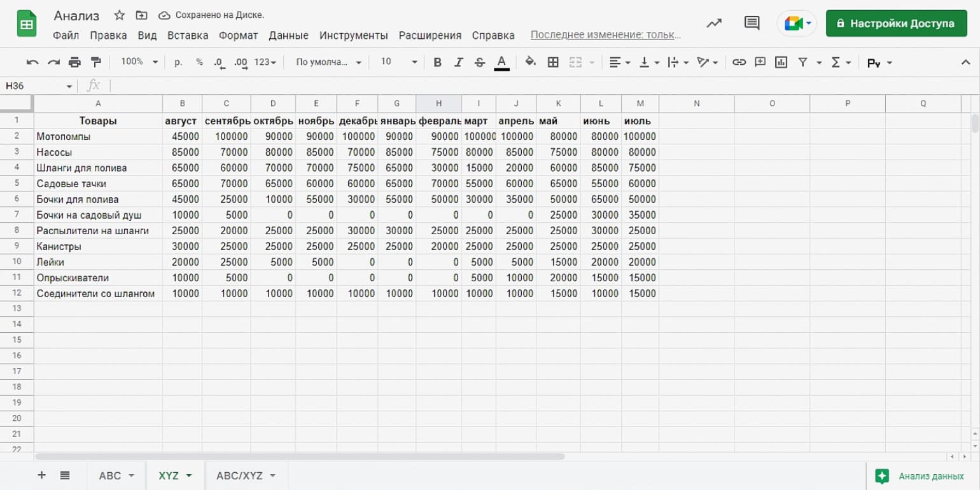The width and height of the screenshot is (980, 490).
Task: Print the spreadsheet using the printer icon
Action: [x=75, y=62]
